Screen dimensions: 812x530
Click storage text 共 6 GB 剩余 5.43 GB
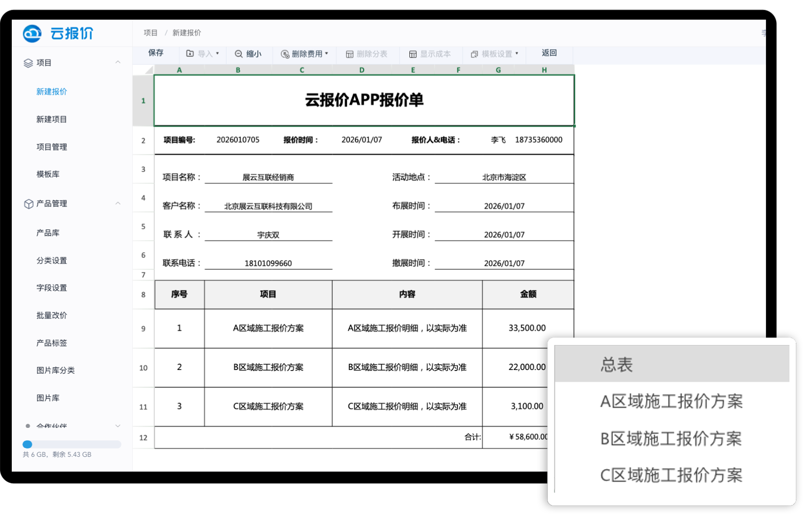(57, 454)
